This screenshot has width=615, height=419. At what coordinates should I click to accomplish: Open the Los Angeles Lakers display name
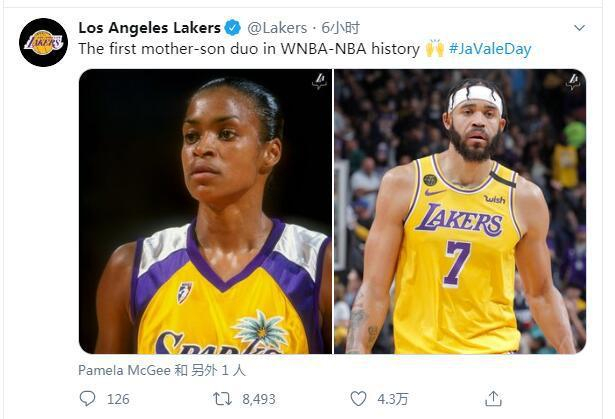(x=149, y=27)
